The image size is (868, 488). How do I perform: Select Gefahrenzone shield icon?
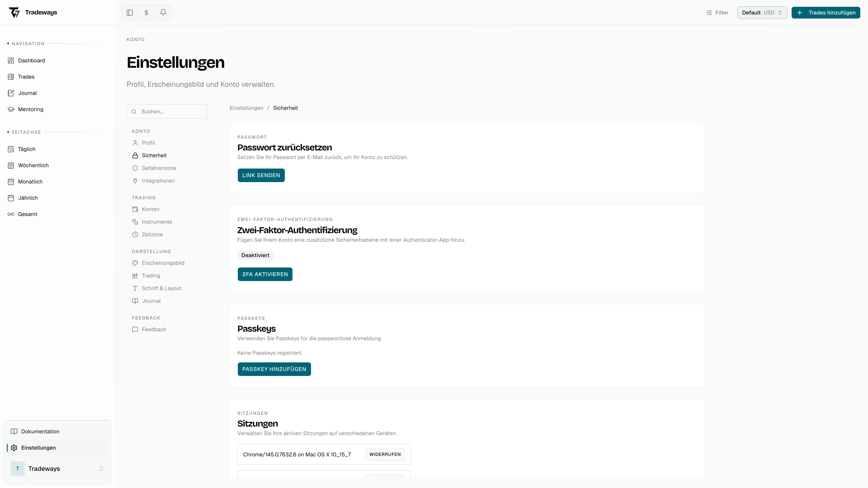[x=135, y=168]
